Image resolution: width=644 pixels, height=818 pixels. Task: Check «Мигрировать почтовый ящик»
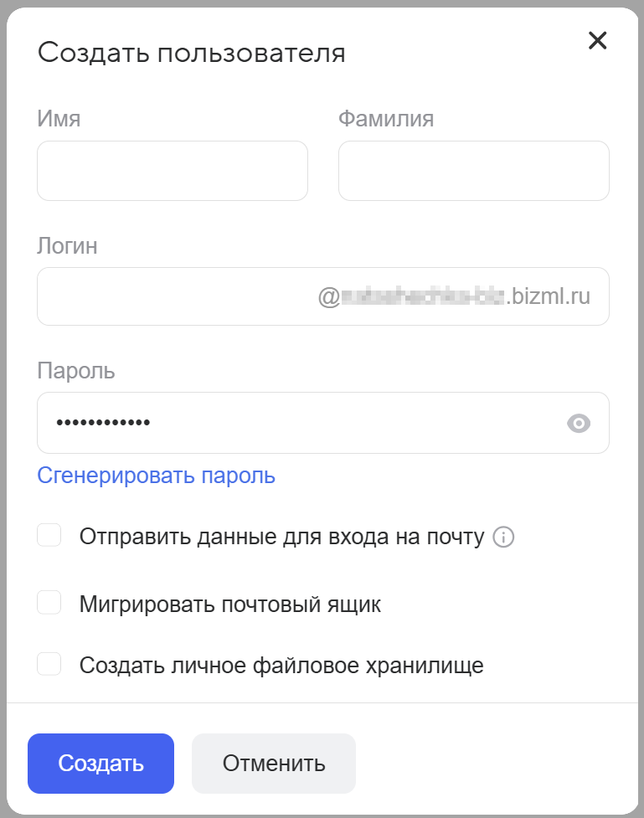coord(48,601)
